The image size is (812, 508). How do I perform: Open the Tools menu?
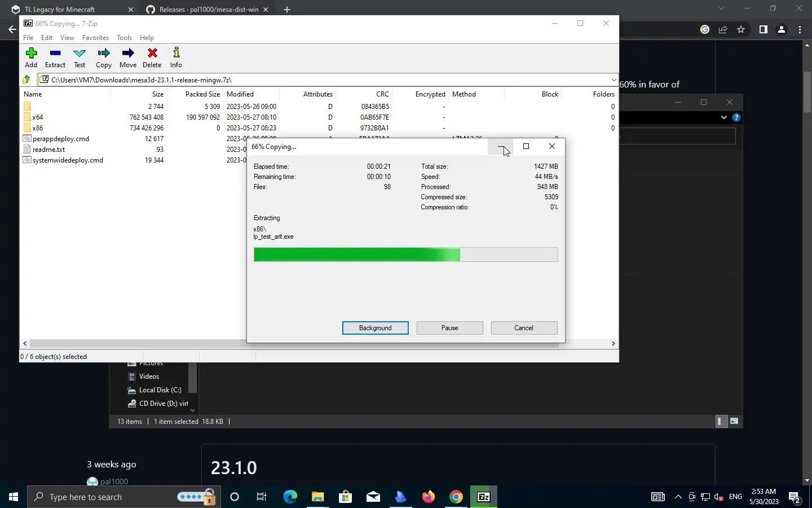tap(124, 38)
